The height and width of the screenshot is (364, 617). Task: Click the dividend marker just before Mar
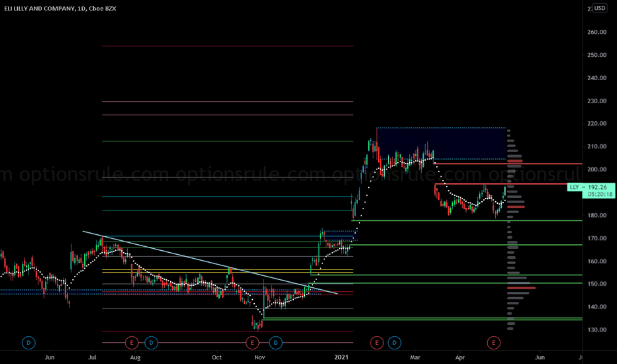395,343
